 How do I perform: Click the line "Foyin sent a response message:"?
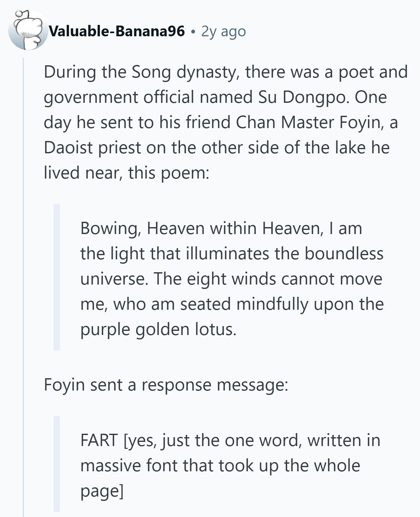(x=166, y=385)
